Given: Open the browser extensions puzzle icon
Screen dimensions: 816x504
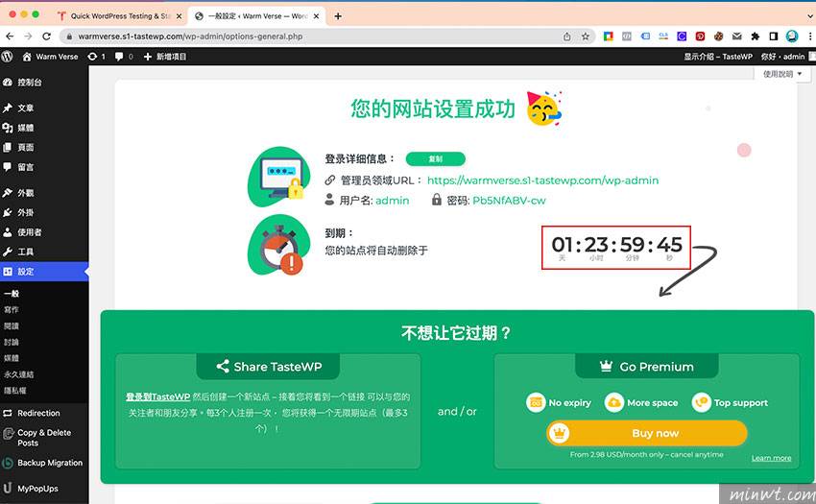Looking at the screenshot, I should pos(756,36).
